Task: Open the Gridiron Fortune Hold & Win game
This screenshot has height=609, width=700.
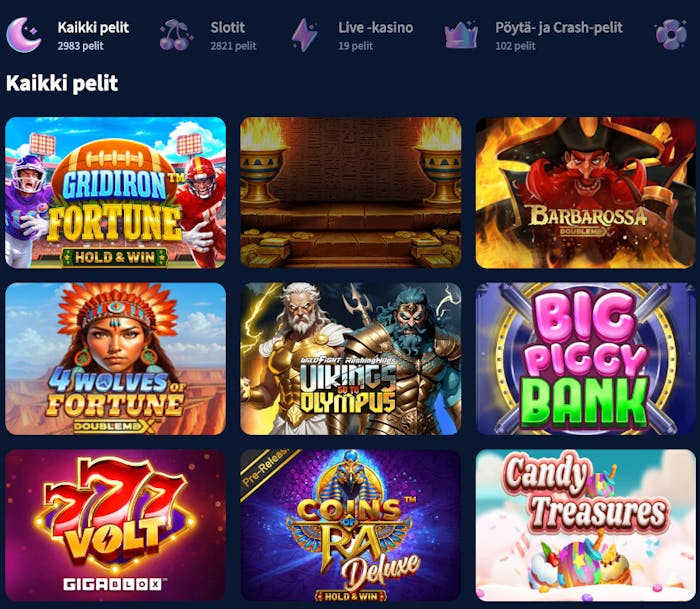Action: (116, 192)
